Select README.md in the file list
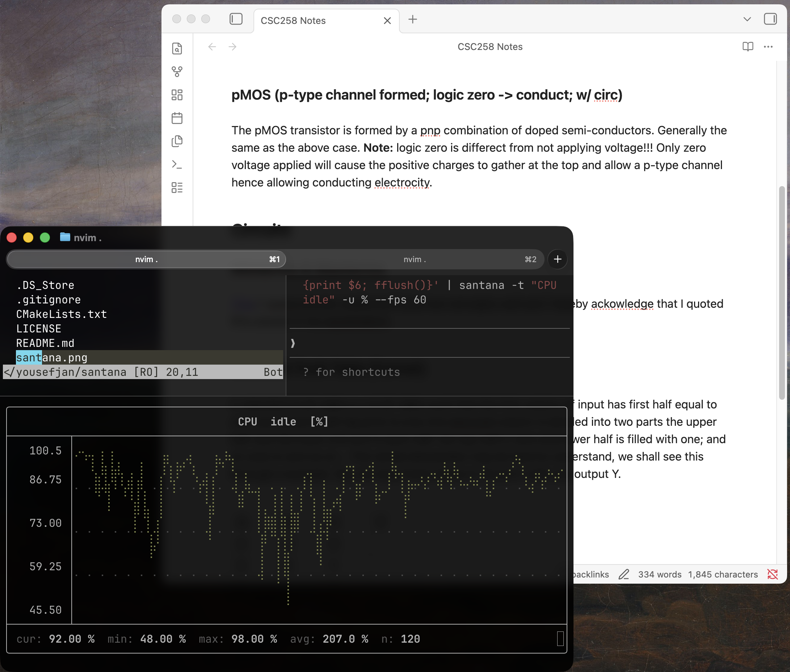Image resolution: width=790 pixels, height=672 pixels. 45,343
